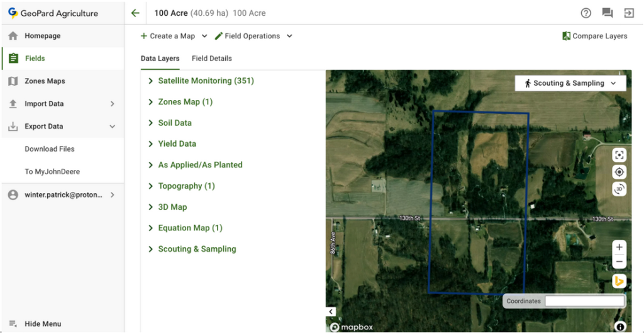The image size is (644, 333).
Task: Click the Coordinates input field
Action: [584, 302]
